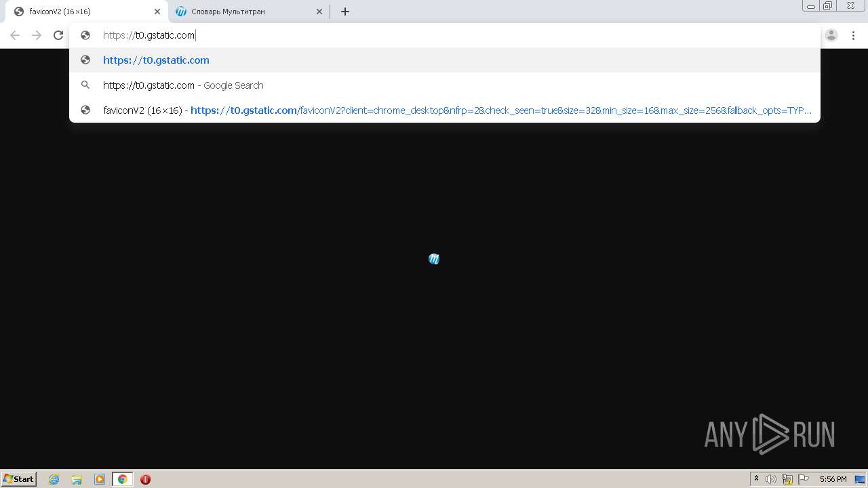This screenshot has width=868, height=488.
Task: Go back to previous page
Action: coord(15,35)
